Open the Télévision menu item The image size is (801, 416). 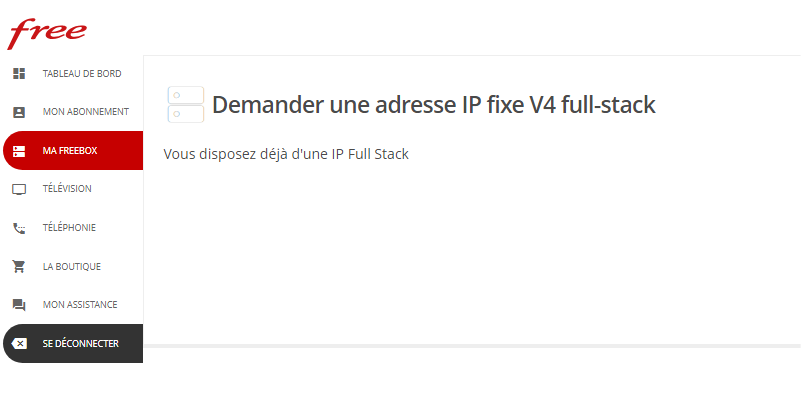tap(73, 189)
